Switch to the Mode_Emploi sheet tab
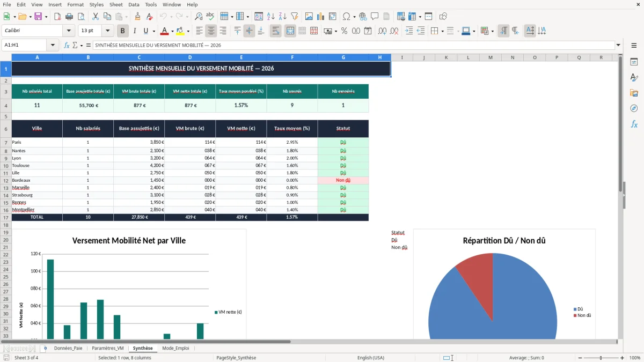The image size is (644, 362). tap(175, 348)
